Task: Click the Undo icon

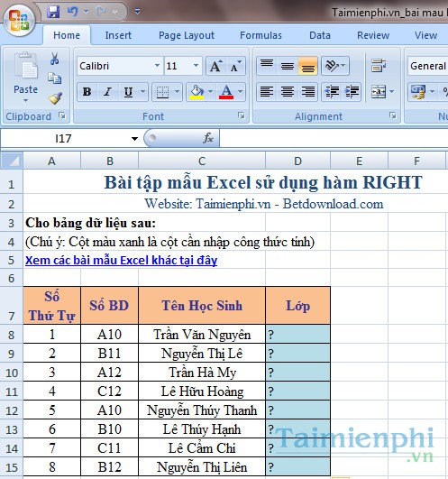Action: pos(72,12)
